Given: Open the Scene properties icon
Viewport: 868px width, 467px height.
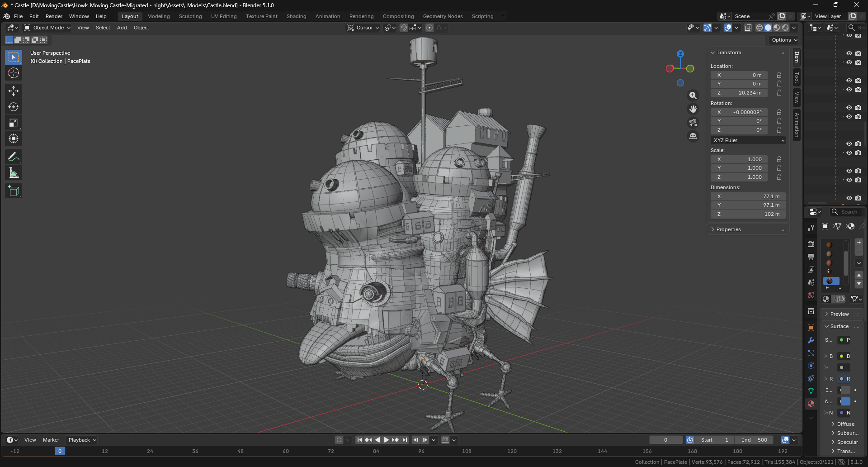Looking at the screenshot, I should (811, 282).
